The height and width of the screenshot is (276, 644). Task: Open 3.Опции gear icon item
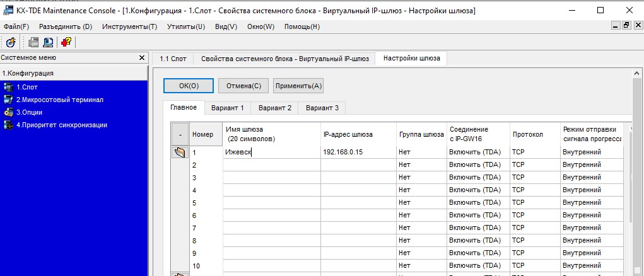8,112
